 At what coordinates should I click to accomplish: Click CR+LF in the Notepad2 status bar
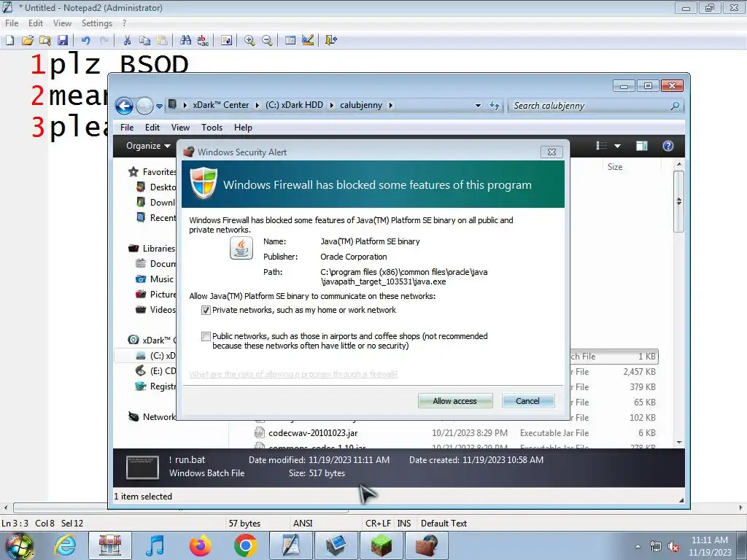tap(378, 524)
